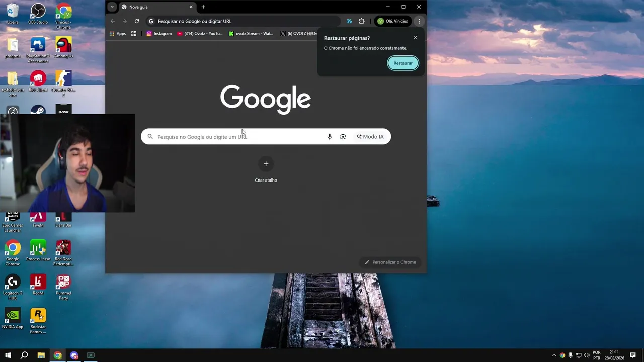
Task: Select Vinicius - Chrome desktop shortcut
Action: point(63,16)
